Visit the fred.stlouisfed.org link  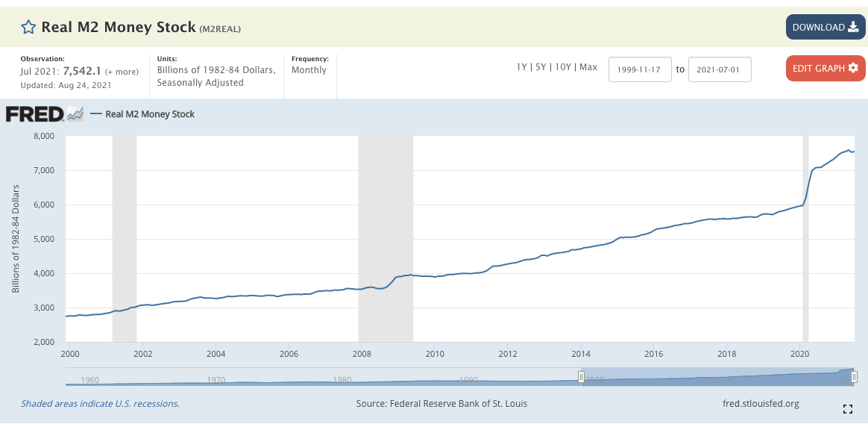click(761, 404)
